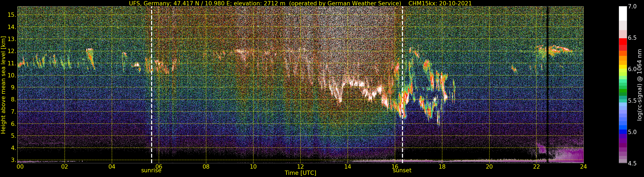Click the "7.0" colorbar tick value
The width and height of the screenshot is (644, 177).
click(632, 6)
